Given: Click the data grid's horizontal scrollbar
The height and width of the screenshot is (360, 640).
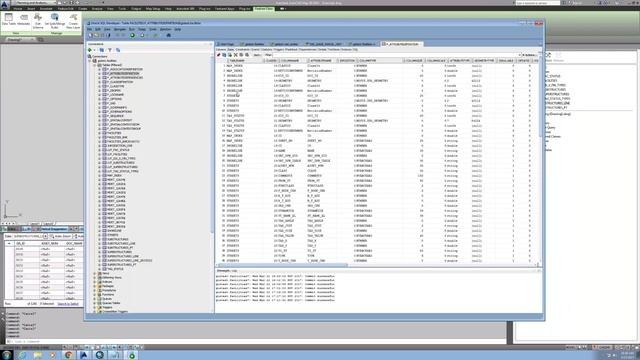Looking at the screenshot, I should click(283, 265).
